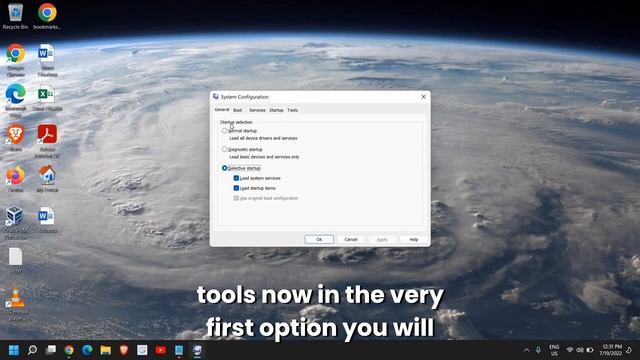The height and width of the screenshot is (360, 640).
Task: Open the Recycle Bin desktop icon
Action: coord(16,16)
